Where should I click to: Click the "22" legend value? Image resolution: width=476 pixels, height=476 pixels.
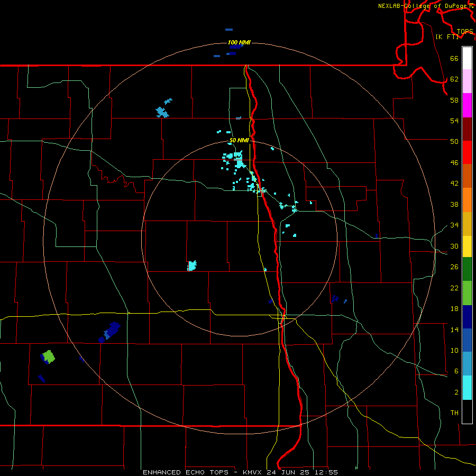pyautogui.click(x=454, y=288)
